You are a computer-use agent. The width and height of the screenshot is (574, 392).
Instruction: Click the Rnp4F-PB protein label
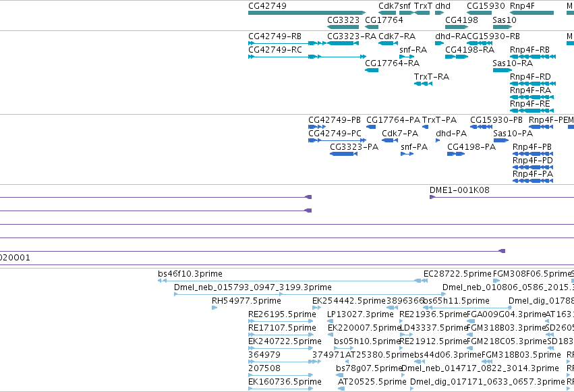pos(532,147)
